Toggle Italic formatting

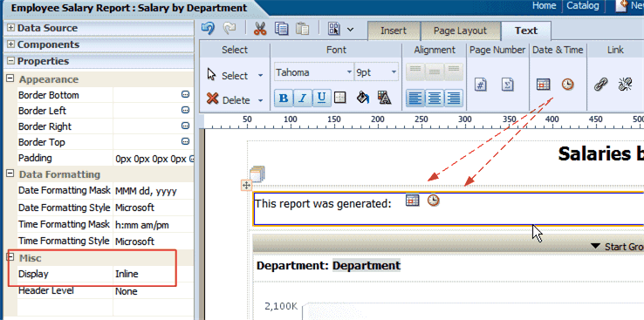click(x=303, y=98)
